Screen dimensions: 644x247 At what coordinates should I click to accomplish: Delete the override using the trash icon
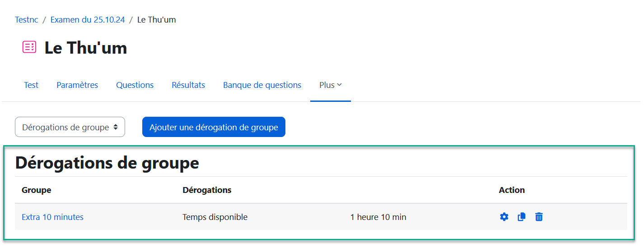point(539,217)
